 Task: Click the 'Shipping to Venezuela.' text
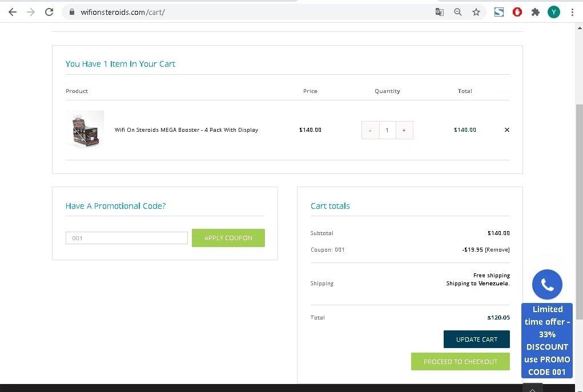pyautogui.click(x=478, y=283)
